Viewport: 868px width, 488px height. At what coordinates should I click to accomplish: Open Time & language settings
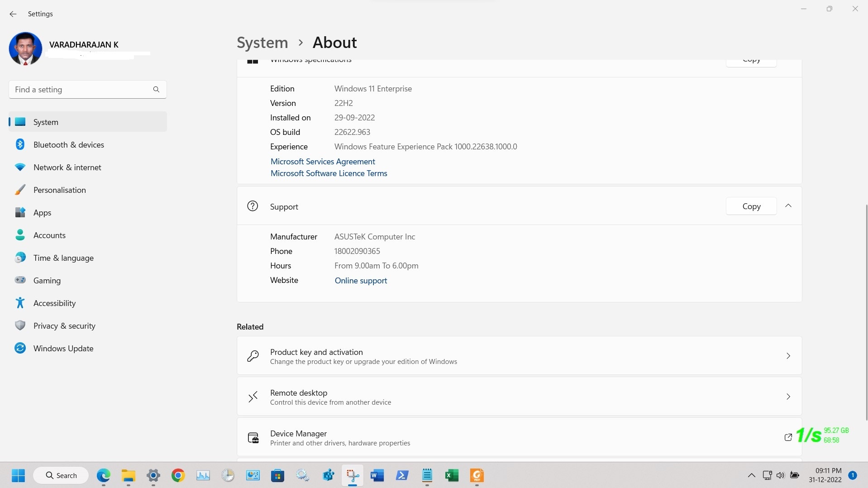click(88, 258)
